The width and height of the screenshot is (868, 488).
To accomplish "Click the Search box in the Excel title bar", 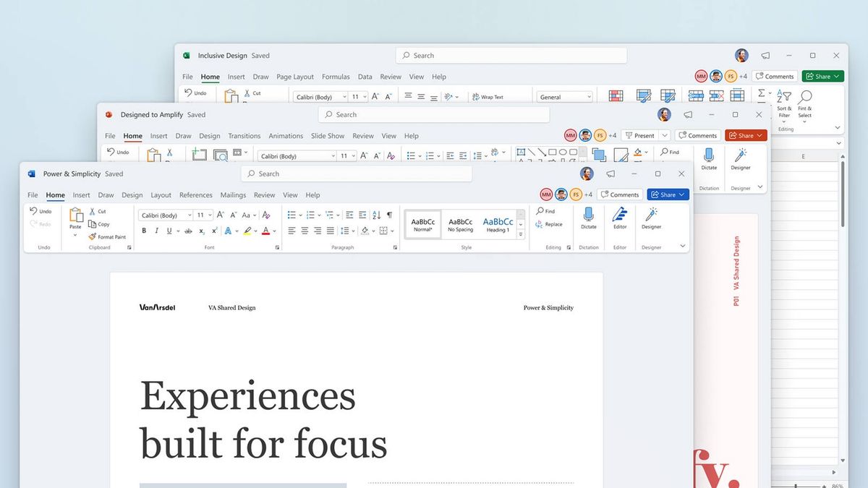I will coord(511,55).
